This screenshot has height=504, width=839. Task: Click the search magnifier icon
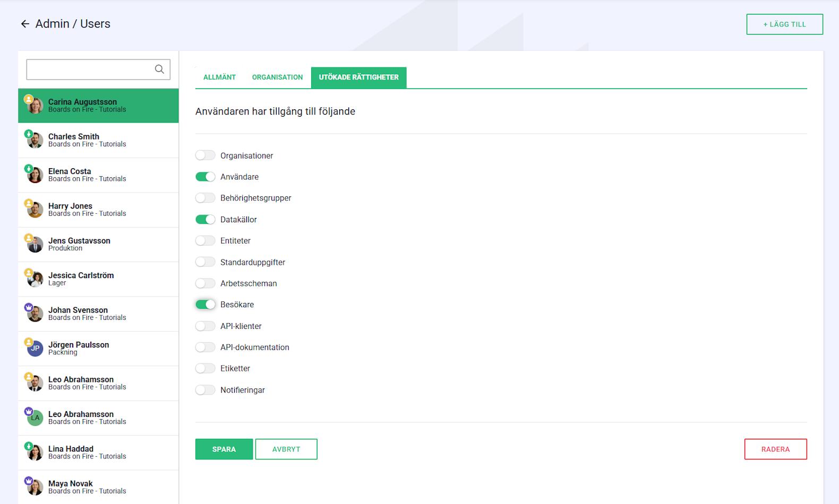(x=159, y=69)
